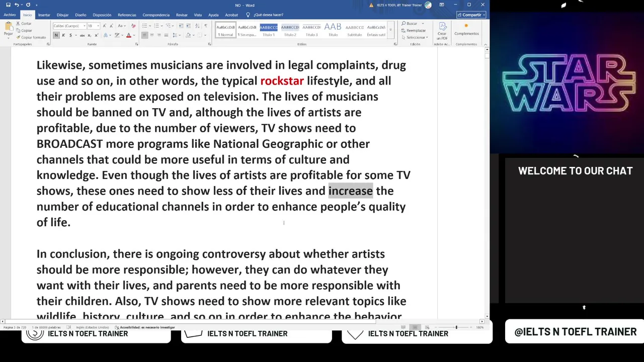Open the font name dropdown Calibri (Cuerpo)
The image size is (644, 362).
(x=84, y=26)
